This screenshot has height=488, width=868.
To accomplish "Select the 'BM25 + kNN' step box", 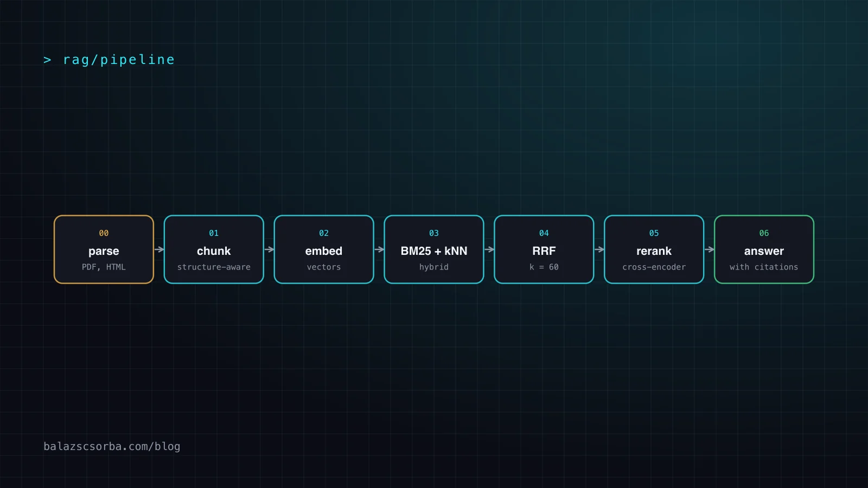I will [x=434, y=249].
